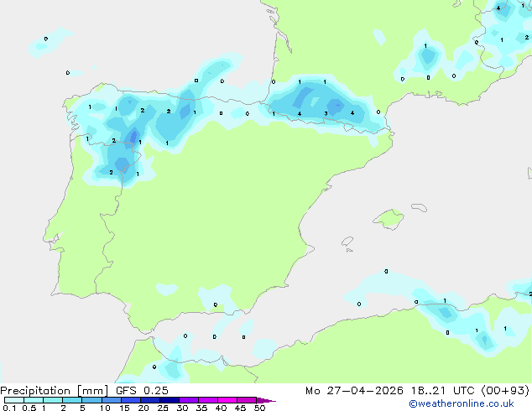Pick the 35–40 mm violet legend swatch
532x411 pixels.
point(208,400)
